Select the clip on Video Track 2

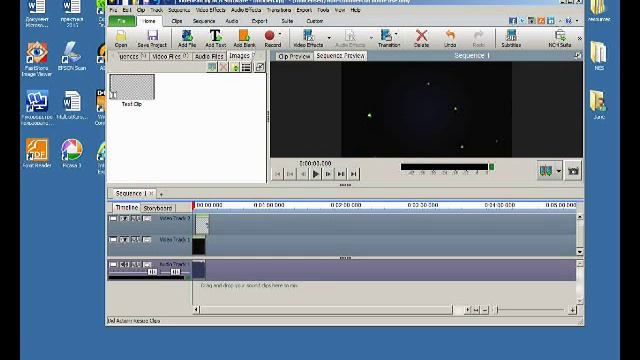202,224
